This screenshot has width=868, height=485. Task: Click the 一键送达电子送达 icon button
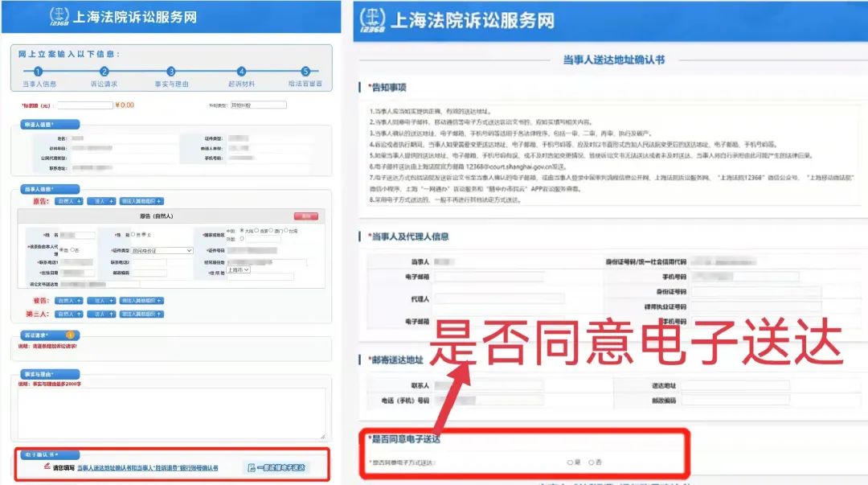[276, 467]
